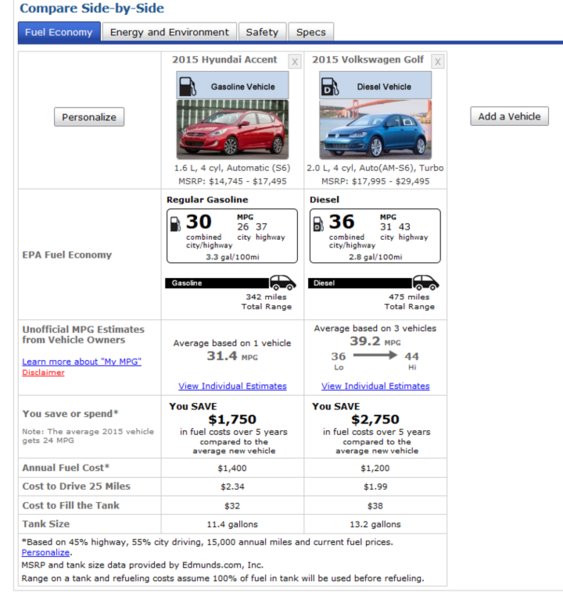Click the diesel pump icon in Diesel Vehicle banner

[330, 86]
